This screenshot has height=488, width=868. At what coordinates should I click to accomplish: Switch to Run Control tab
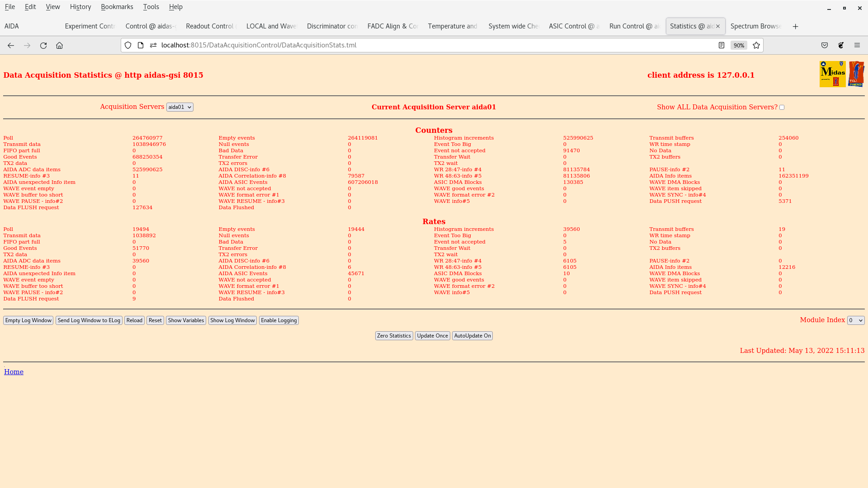click(634, 26)
